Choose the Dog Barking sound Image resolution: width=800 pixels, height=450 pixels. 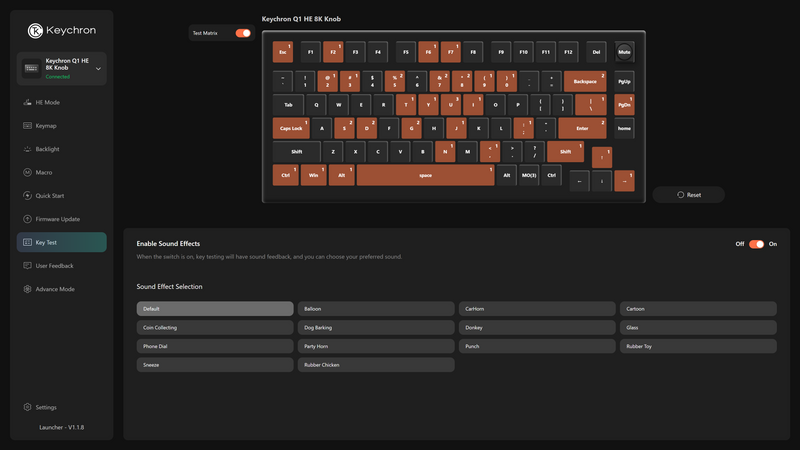coord(376,328)
